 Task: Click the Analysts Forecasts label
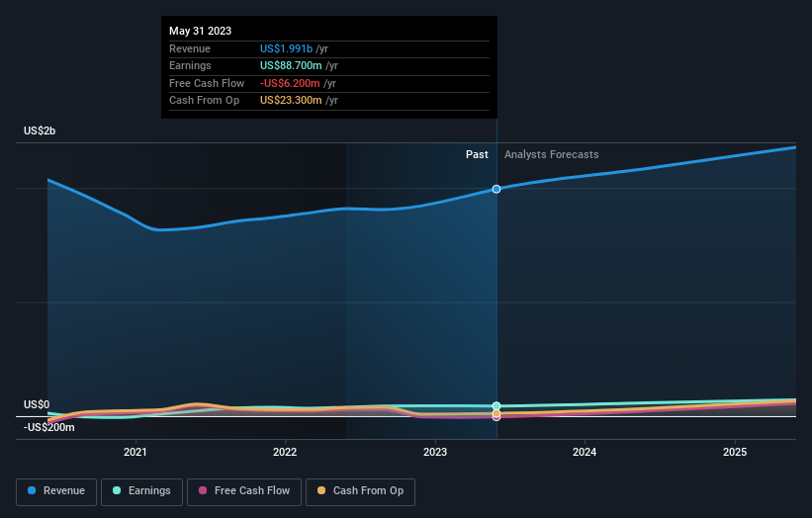pyautogui.click(x=552, y=154)
